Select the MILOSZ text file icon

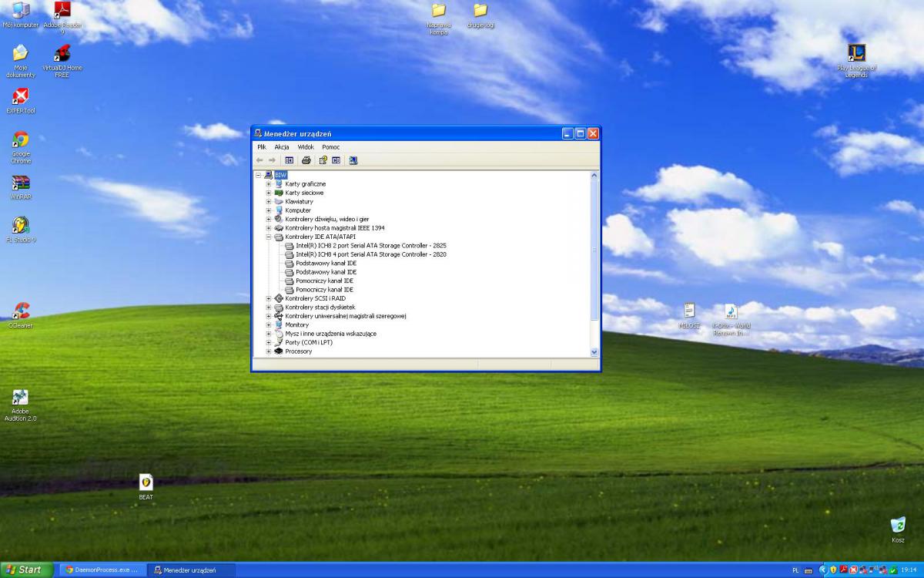point(689,316)
